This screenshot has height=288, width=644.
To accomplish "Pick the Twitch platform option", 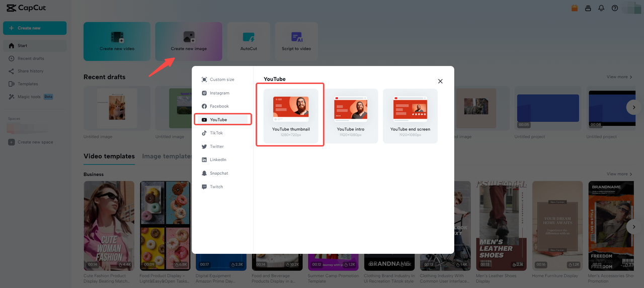I will [x=216, y=187].
